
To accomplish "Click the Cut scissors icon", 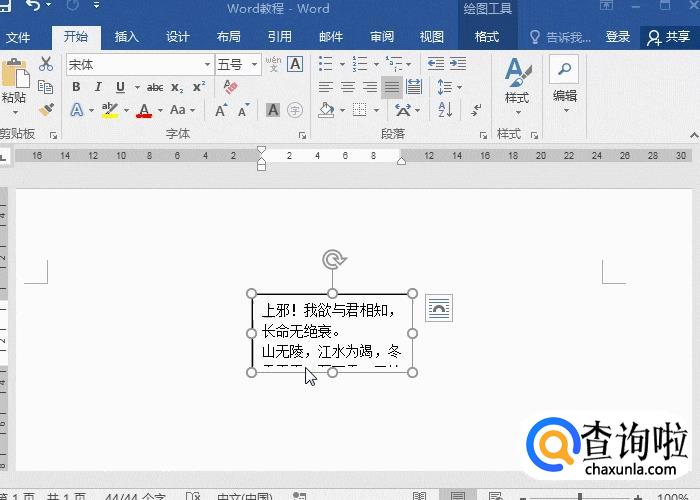I will (x=46, y=64).
